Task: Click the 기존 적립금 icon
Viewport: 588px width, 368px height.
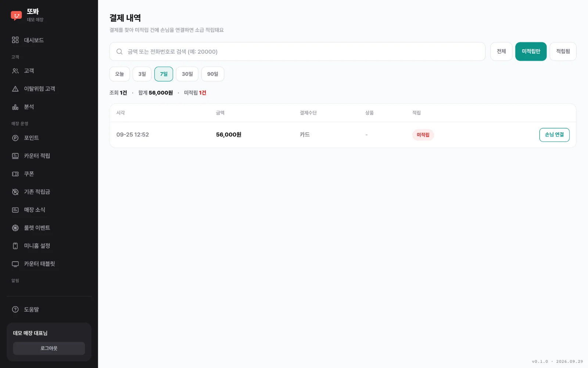Action: [x=15, y=192]
